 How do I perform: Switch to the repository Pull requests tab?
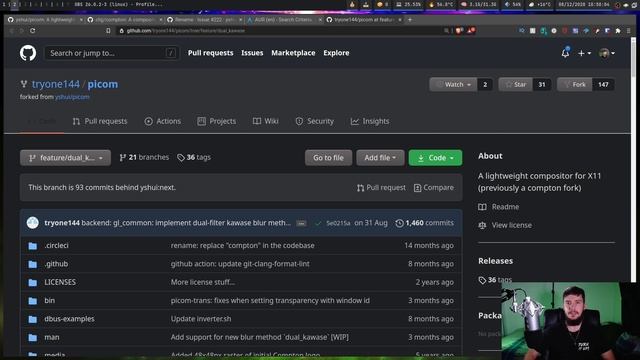coord(100,121)
